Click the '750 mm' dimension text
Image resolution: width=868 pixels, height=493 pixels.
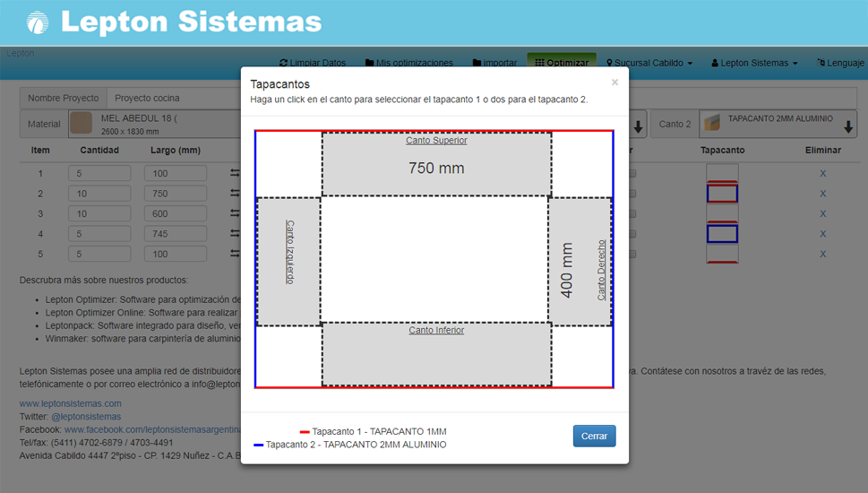click(x=436, y=168)
